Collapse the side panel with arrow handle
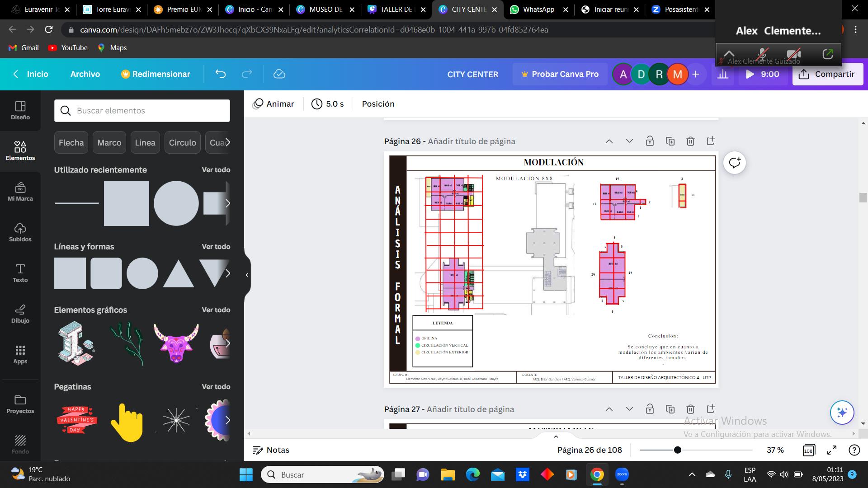Viewport: 868px width, 488px height. click(x=247, y=275)
